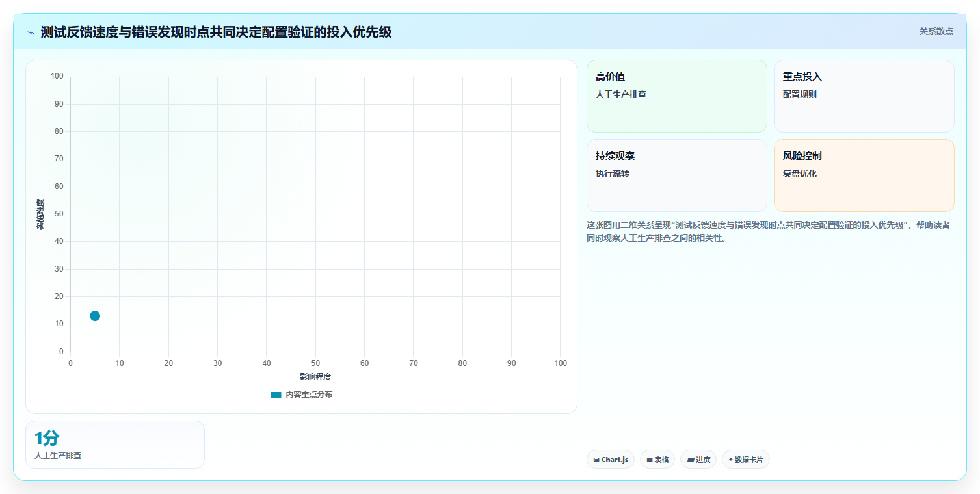Click the chart description paragraph
This screenshot has width=980, height=494.
(x=769, y=231)
